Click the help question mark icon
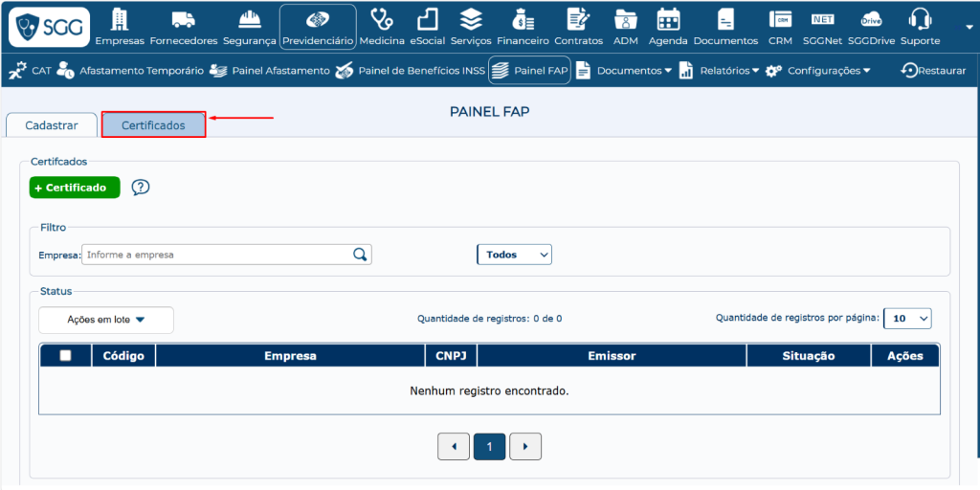The image size is (980, 490). (x=141, y=188)
